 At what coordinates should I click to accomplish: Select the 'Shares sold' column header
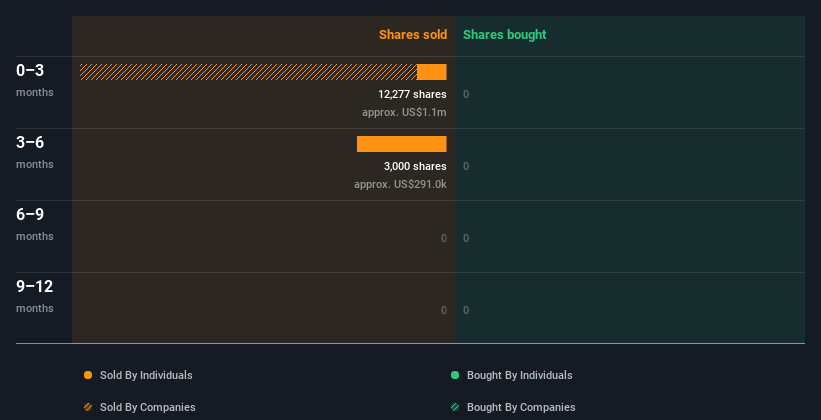point(413,35)
